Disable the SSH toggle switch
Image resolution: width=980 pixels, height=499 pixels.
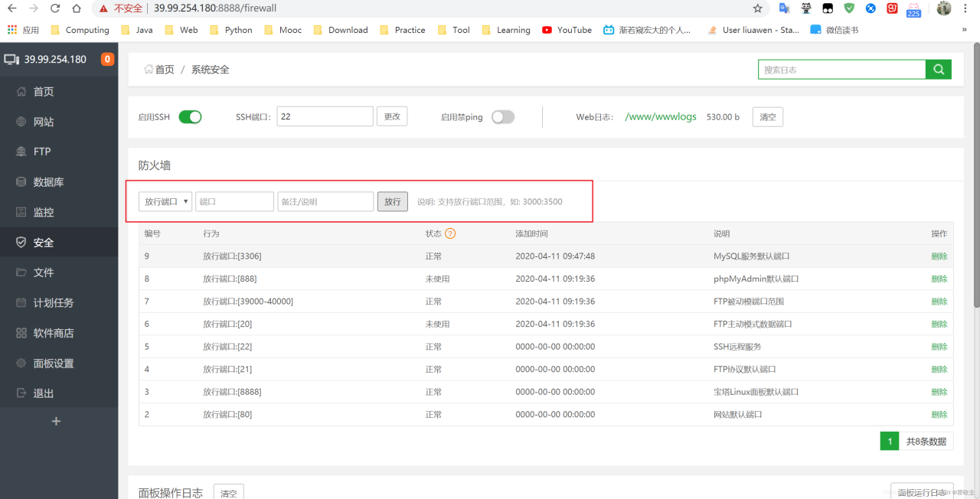coord(190,117)
